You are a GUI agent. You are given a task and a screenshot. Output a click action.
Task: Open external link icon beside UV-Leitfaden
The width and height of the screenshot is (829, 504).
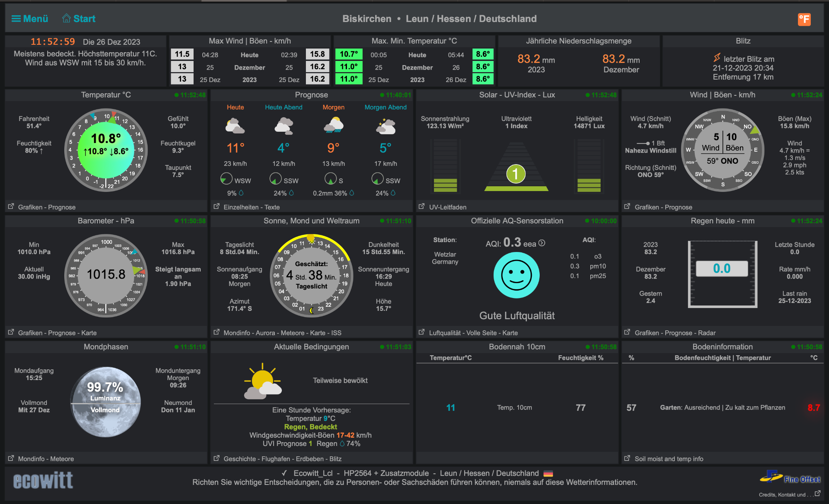click(x=422, y=206)
